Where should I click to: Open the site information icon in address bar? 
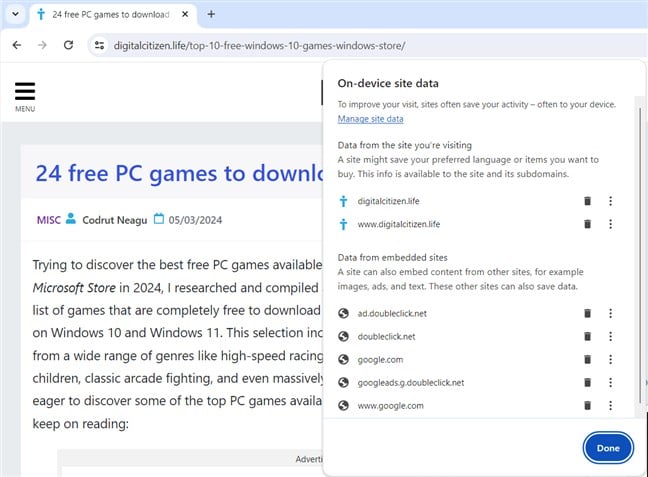pos(99,45)
